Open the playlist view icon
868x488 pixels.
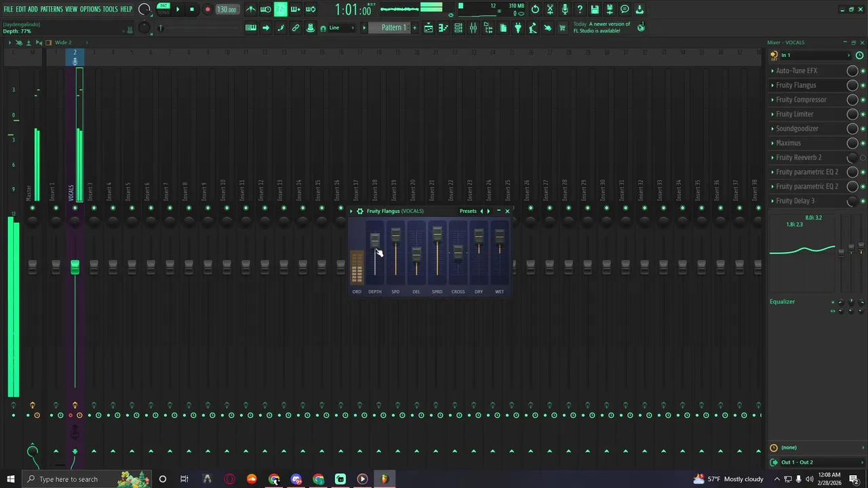click(429, 28)
